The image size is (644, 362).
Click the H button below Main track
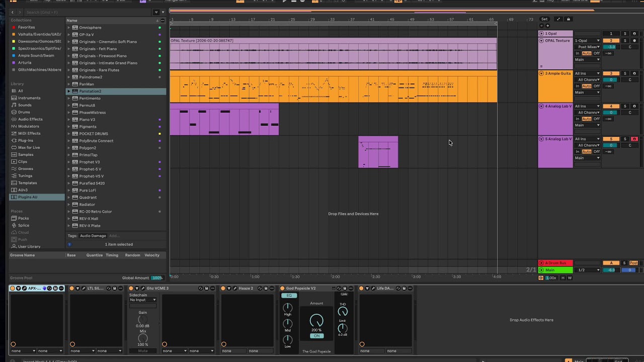[x=563, y=278]
